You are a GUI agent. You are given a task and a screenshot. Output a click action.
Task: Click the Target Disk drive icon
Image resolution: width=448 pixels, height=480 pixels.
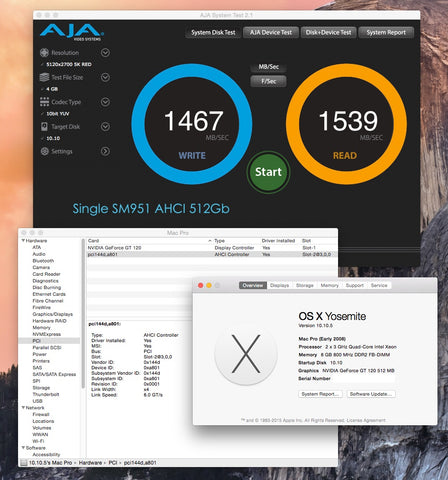tap(44, 127)
